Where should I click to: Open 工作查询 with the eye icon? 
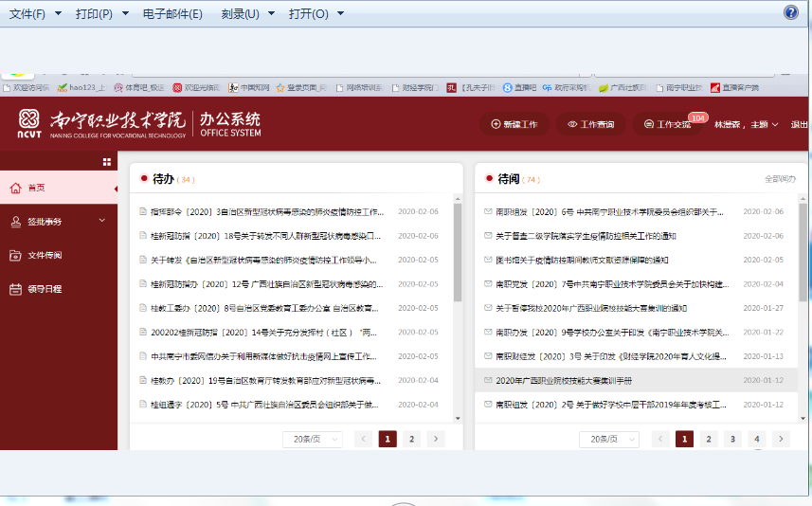tap(590, 124)
